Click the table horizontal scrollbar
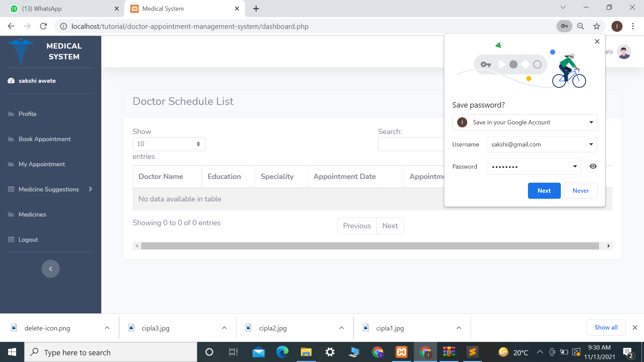 pos(370,246)
